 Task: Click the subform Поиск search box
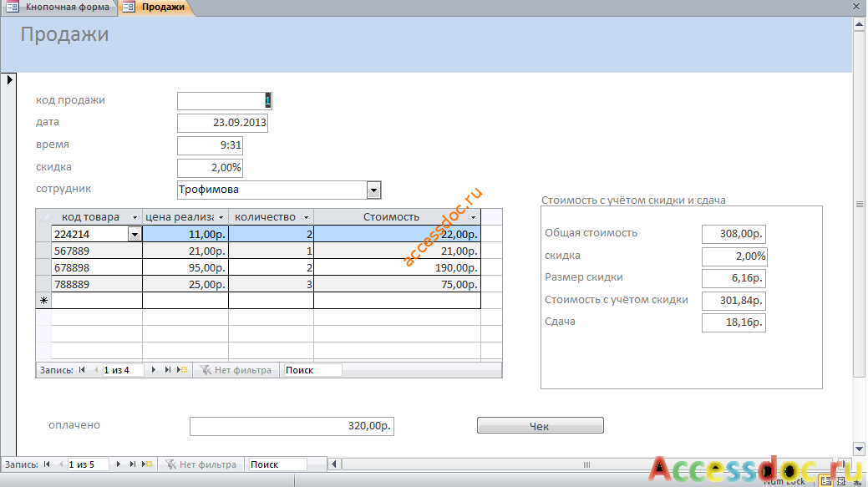click(x=312, y=370)
